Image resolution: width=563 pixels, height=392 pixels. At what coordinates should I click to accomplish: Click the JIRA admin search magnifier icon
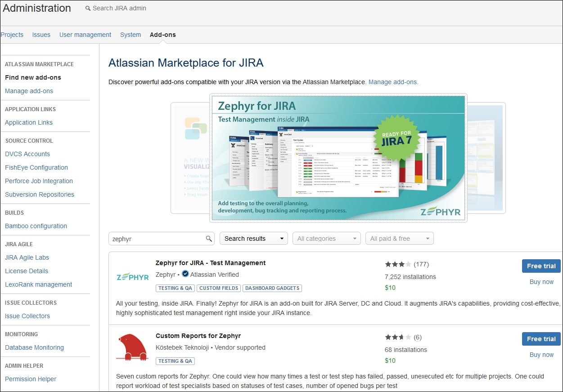coord(88,8)
